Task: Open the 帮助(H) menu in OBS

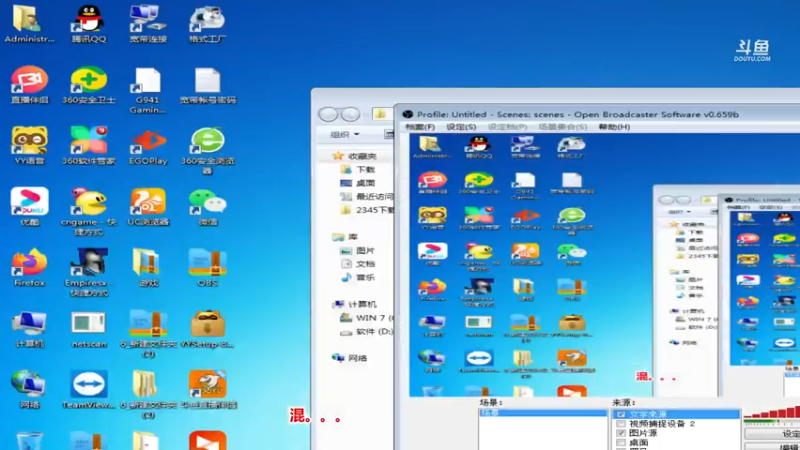Action: [614, 127]
